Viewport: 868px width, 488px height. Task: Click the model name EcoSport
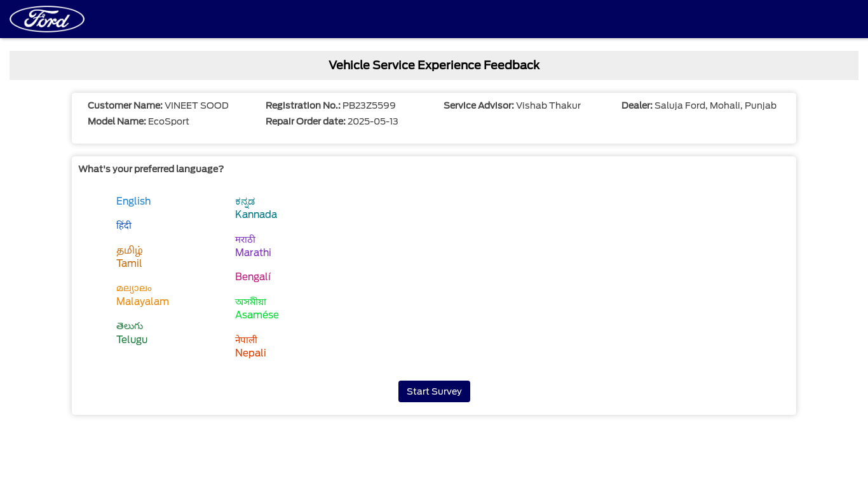tap(168, 121)
